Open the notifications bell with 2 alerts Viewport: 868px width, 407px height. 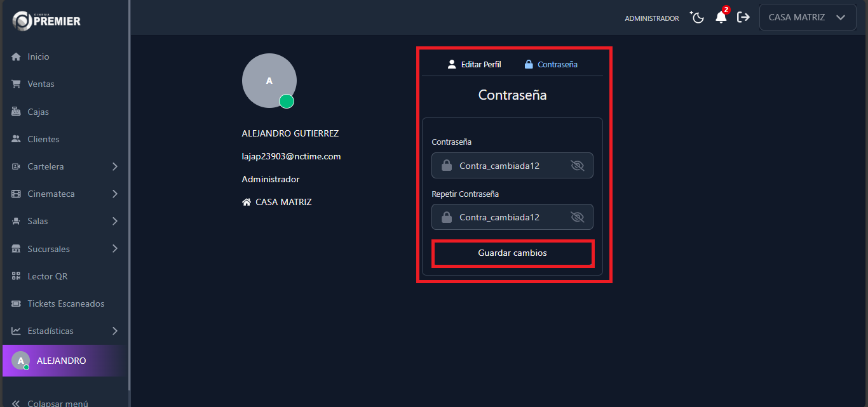point(721,17)
